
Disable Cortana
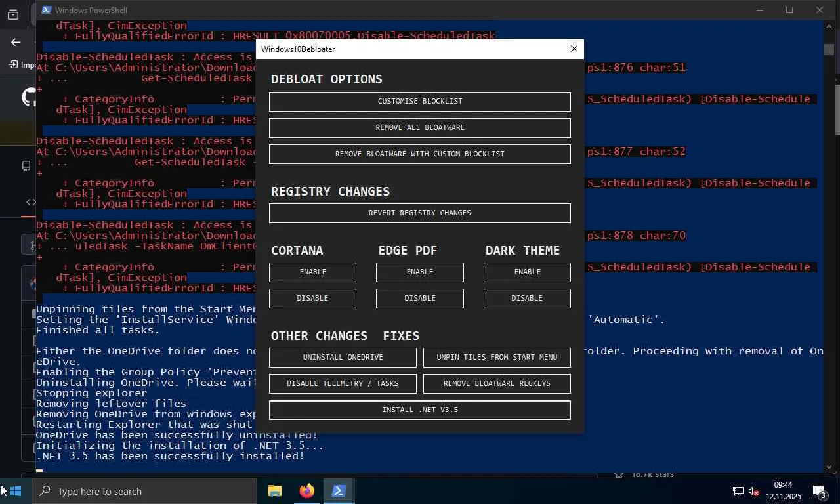[x=312, y=298]
